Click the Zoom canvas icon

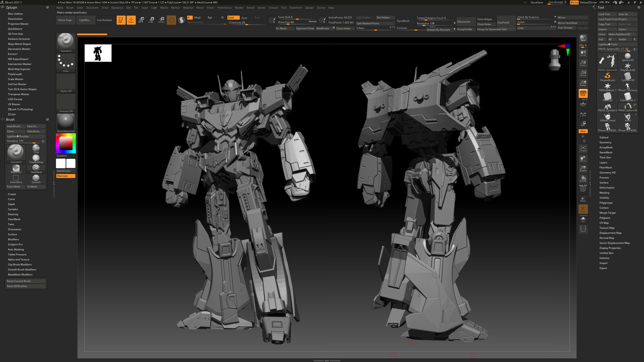click(x=583, y=63)
